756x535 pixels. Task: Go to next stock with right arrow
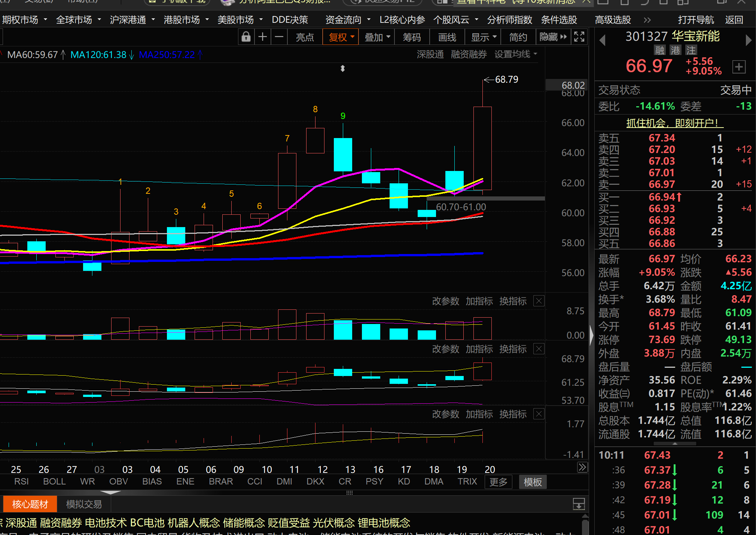point(748,40)
